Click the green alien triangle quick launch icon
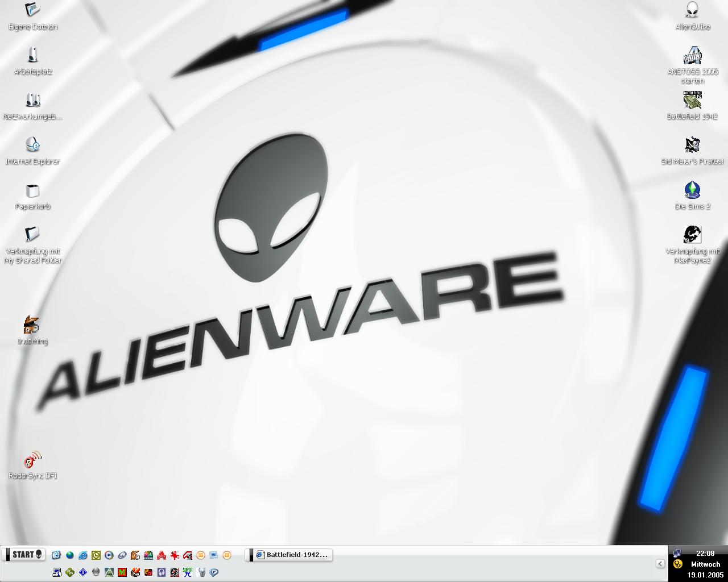 (109, 572)
